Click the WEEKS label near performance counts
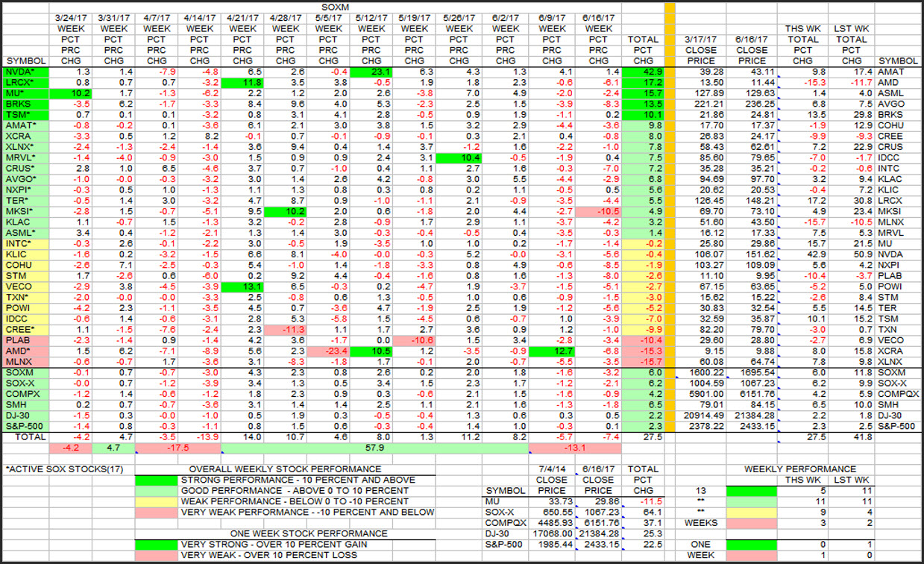 pos(700,523)
